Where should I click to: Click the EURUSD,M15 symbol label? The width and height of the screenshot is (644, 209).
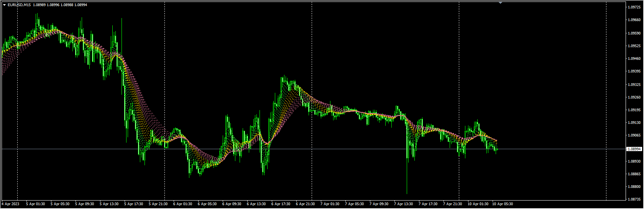pos(19,5)
